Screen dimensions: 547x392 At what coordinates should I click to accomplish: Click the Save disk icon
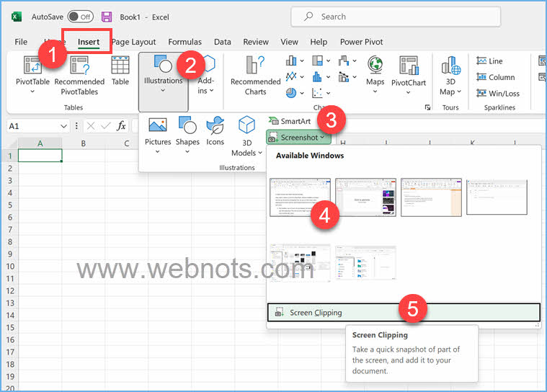[x=107, y=17]
